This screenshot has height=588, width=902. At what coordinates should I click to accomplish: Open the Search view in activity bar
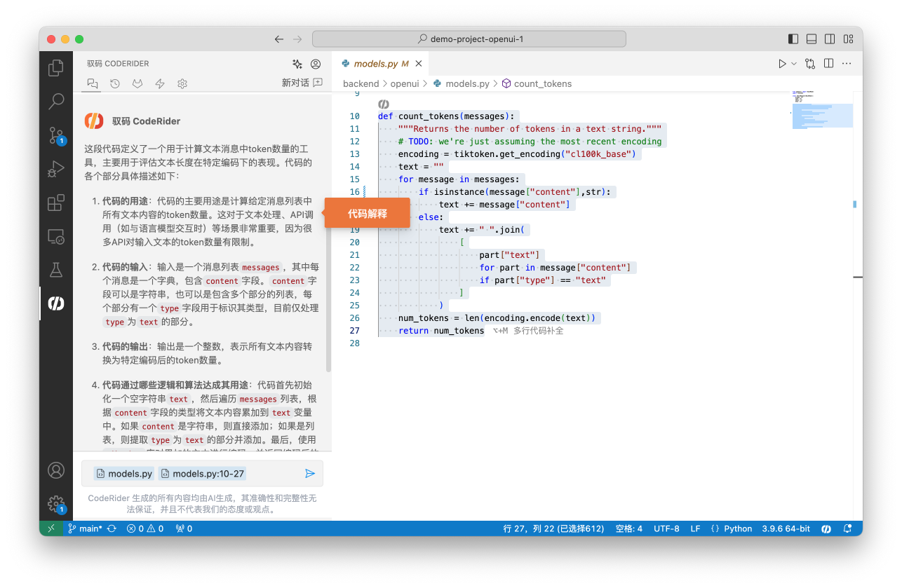[56, 102]
